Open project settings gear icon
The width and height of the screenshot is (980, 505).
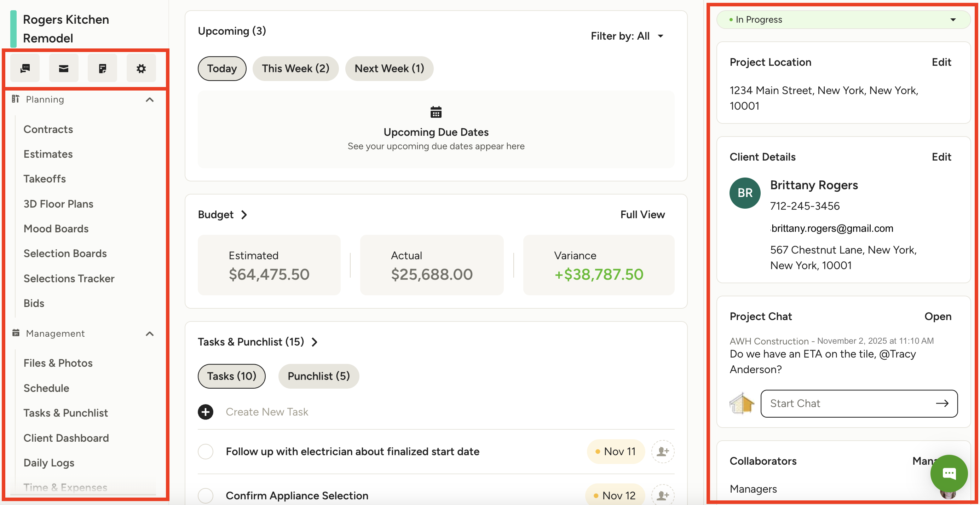(x=141, y=69)
